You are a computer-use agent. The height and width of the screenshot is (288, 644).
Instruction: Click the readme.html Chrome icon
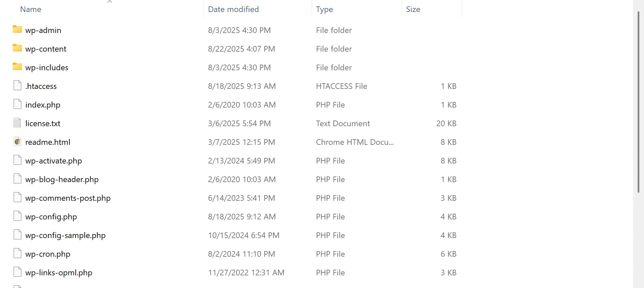click(x=17, y=142)
